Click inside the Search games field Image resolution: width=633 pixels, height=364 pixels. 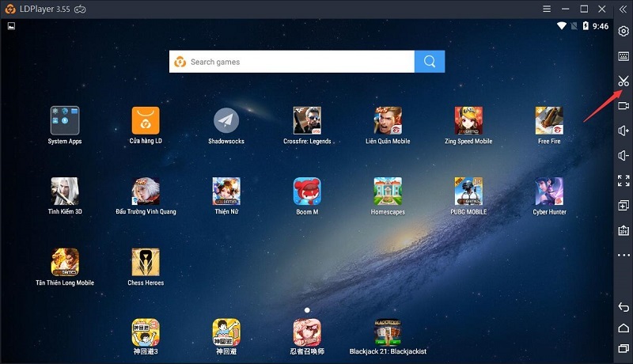[x=292, y=62]
